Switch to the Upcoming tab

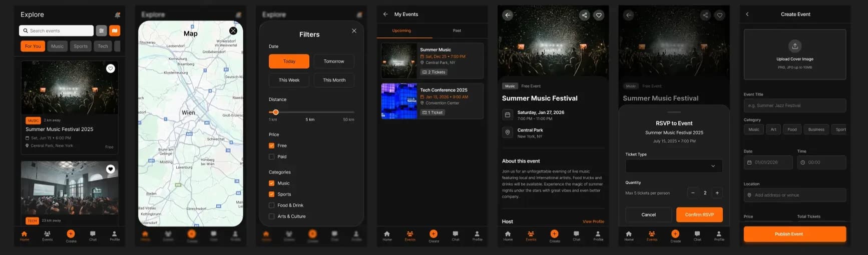coord(401,30)
